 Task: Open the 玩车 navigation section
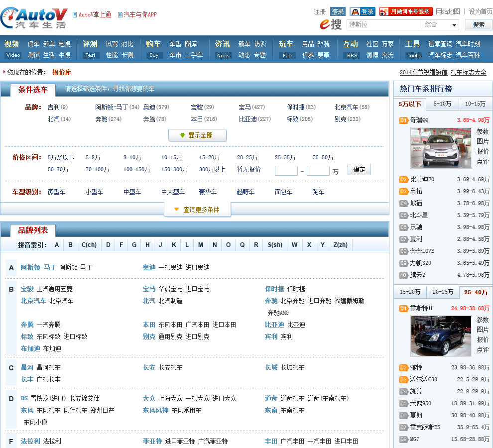(x=286, y=44)
